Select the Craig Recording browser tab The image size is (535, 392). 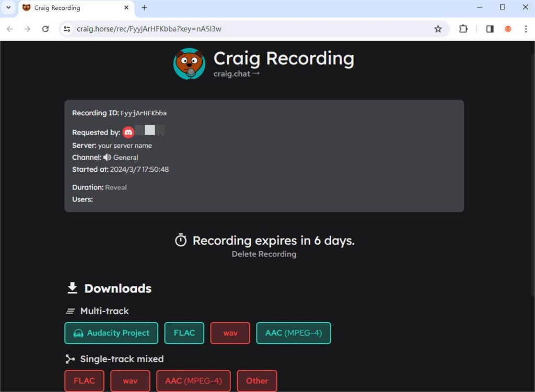click(x=73, y=8)
